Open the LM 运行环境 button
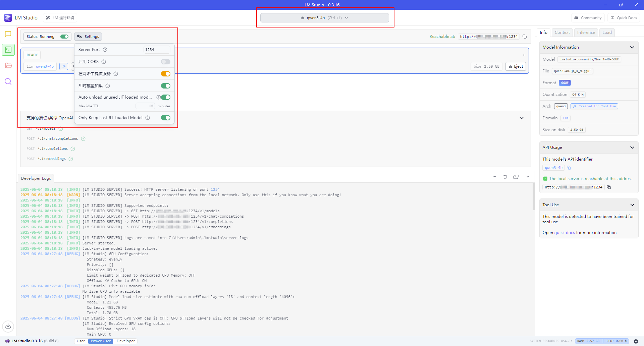Image resolution: width=644 pixels, height=346 pixels. pyautogui.click(x=60, y=18)
